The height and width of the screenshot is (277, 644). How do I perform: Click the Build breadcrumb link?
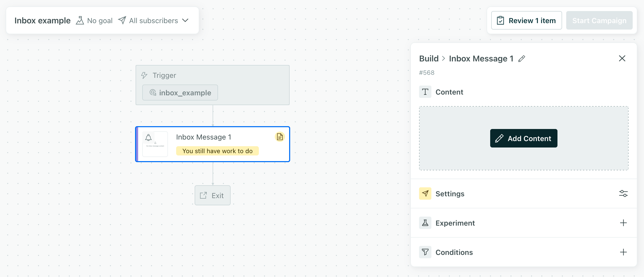point(429,58)
